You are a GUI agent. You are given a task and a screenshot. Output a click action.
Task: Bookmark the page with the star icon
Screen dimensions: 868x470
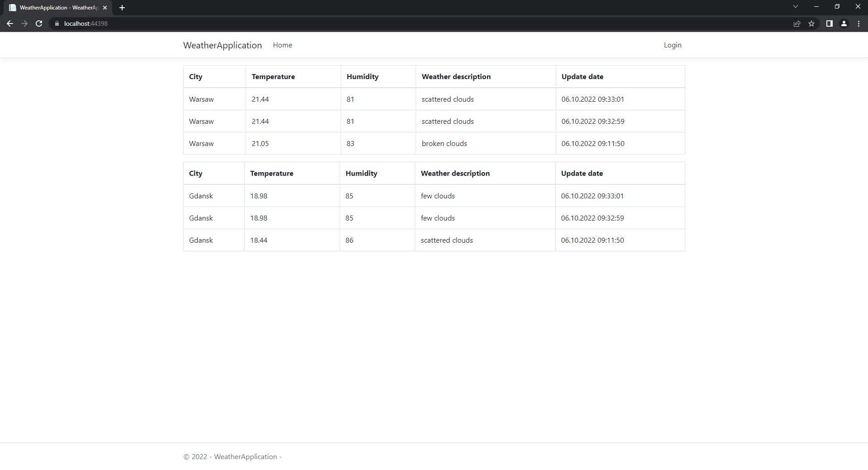811,23
